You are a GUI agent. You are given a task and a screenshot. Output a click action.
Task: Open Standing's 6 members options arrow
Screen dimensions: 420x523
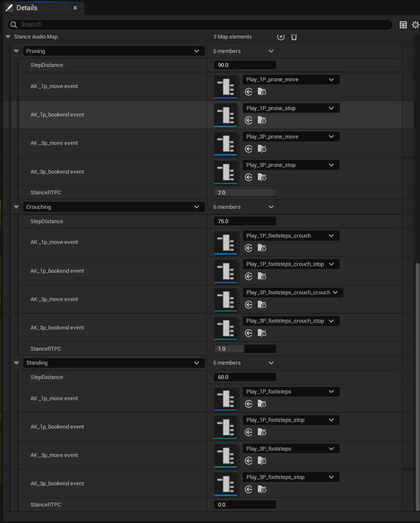pyautogui.click(x=271, y=363)
